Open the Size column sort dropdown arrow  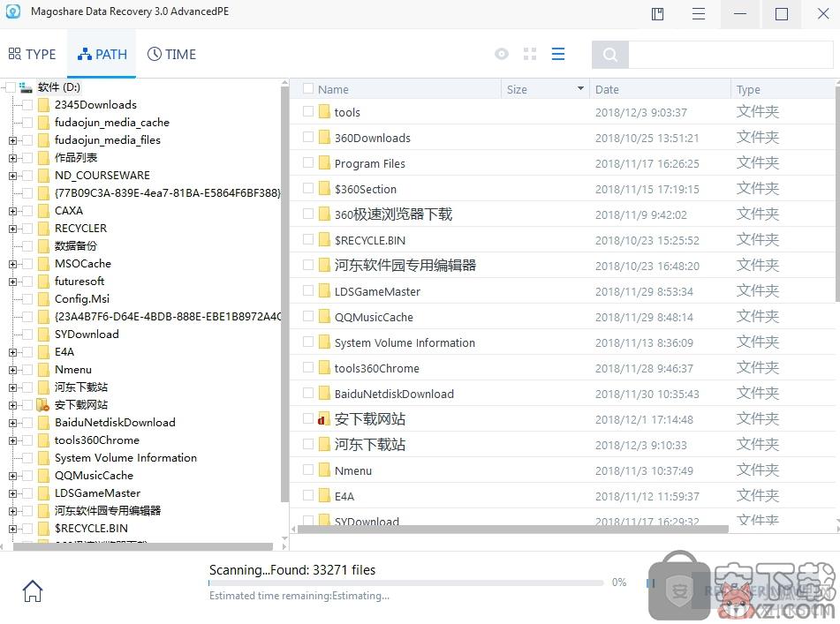[580, 88]
